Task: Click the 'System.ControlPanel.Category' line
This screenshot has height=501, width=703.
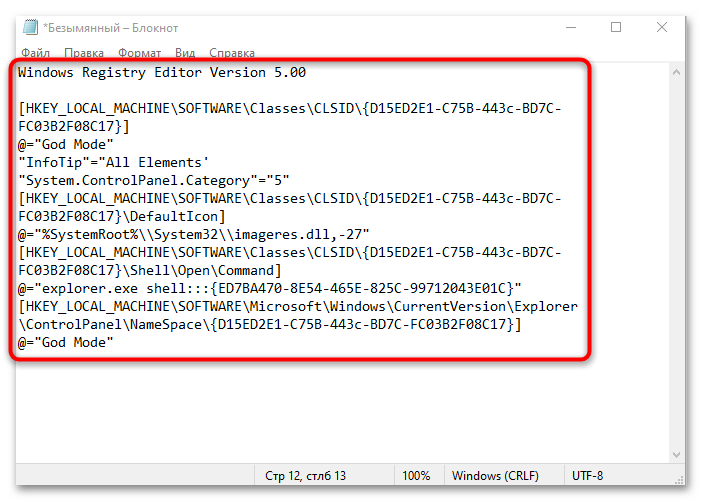Action: [x=154, y=180]
